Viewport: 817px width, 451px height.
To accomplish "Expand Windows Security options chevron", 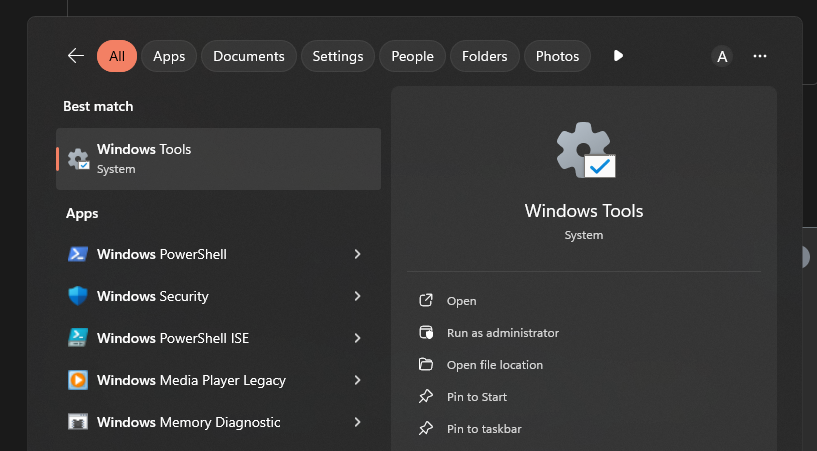I will pos(357,296).
